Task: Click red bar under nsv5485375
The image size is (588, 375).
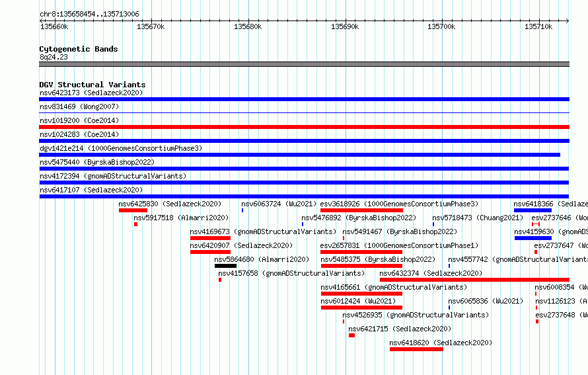Action: click(361, 266)
